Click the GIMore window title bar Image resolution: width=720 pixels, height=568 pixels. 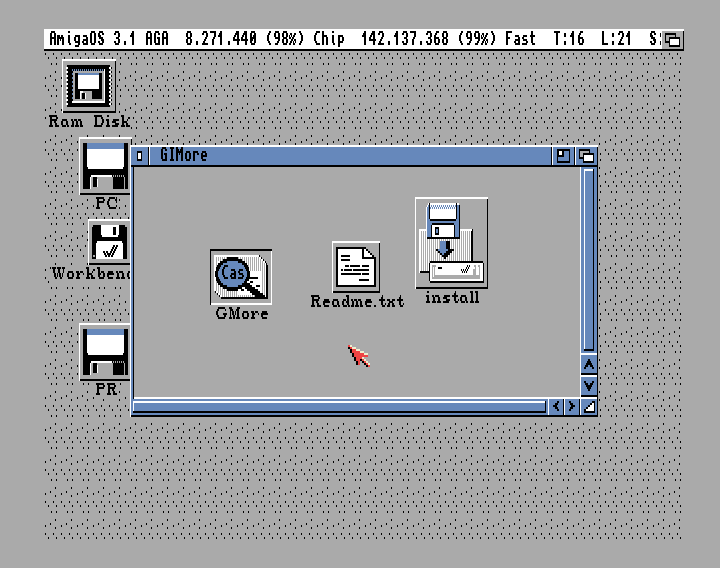click(x=349, y=156)
